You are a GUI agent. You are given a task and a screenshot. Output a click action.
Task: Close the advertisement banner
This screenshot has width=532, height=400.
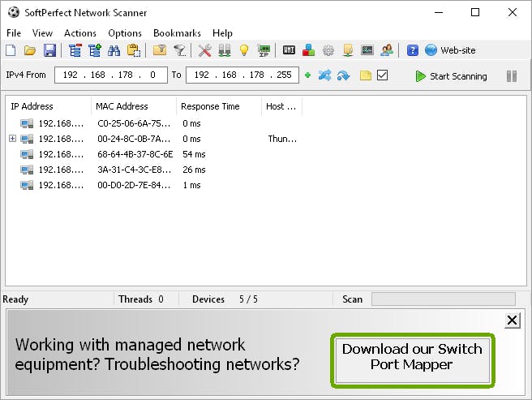coord(513,320)
